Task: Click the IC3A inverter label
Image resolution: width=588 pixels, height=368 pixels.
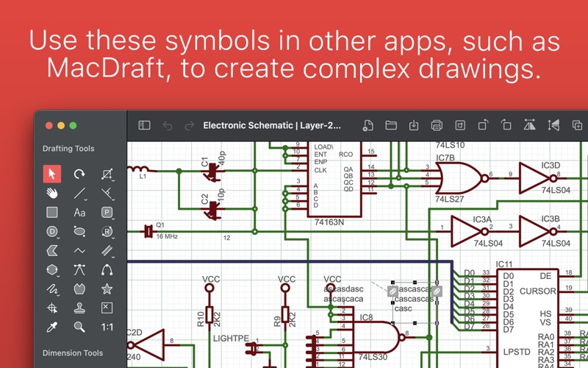Action: [482, 219]
